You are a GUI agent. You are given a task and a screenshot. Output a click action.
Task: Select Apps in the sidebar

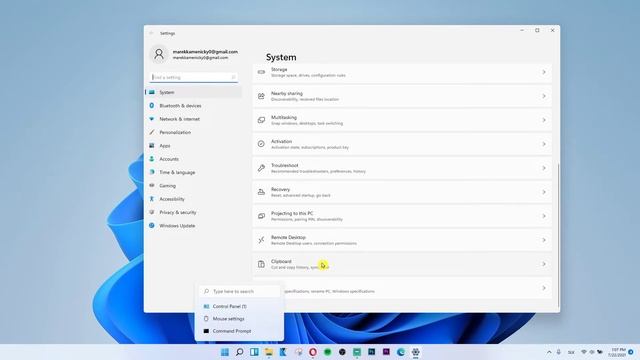click(193, 146)
